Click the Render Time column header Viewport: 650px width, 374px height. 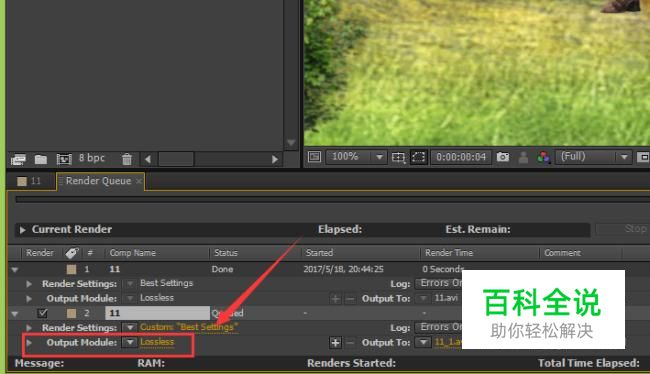click(x=449, y=253)
